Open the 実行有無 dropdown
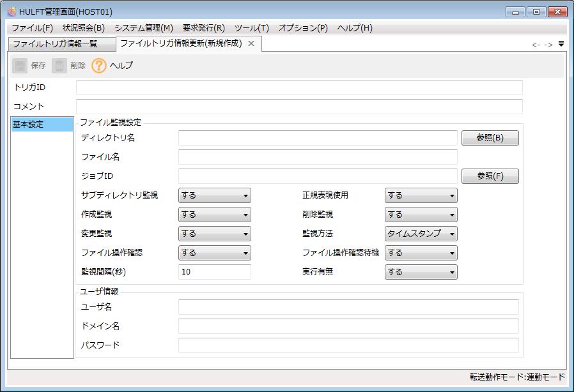 point(421,272)
